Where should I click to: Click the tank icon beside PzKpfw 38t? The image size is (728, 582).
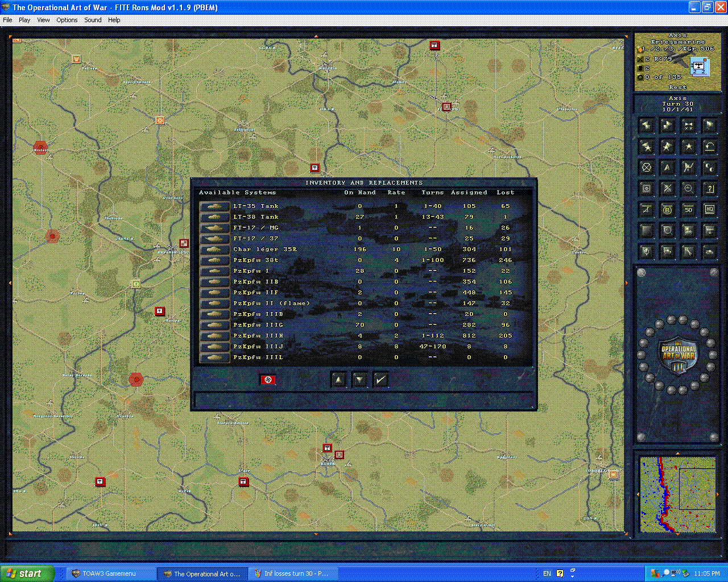tap(214, 260)
